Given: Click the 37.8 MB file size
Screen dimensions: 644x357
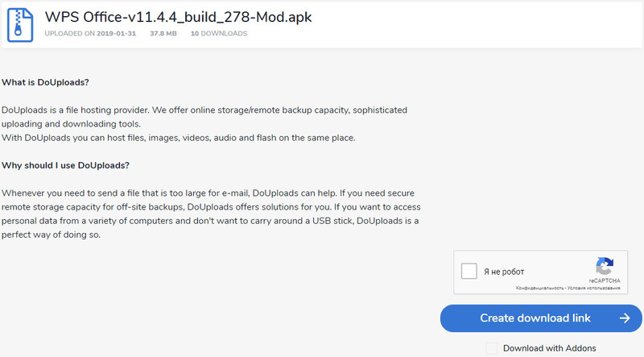Looking at the screenshot, I should [164, 34].
